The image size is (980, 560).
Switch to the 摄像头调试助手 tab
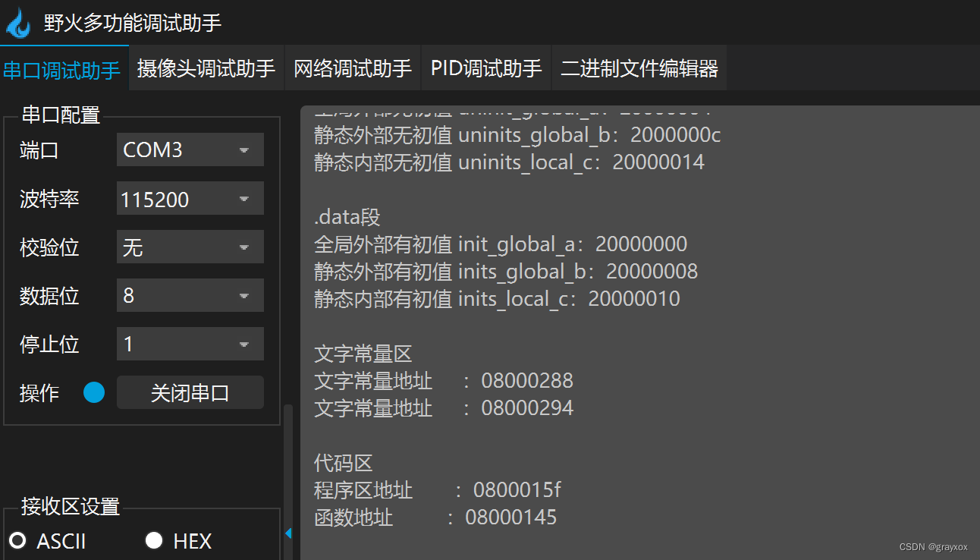point(206,68)
